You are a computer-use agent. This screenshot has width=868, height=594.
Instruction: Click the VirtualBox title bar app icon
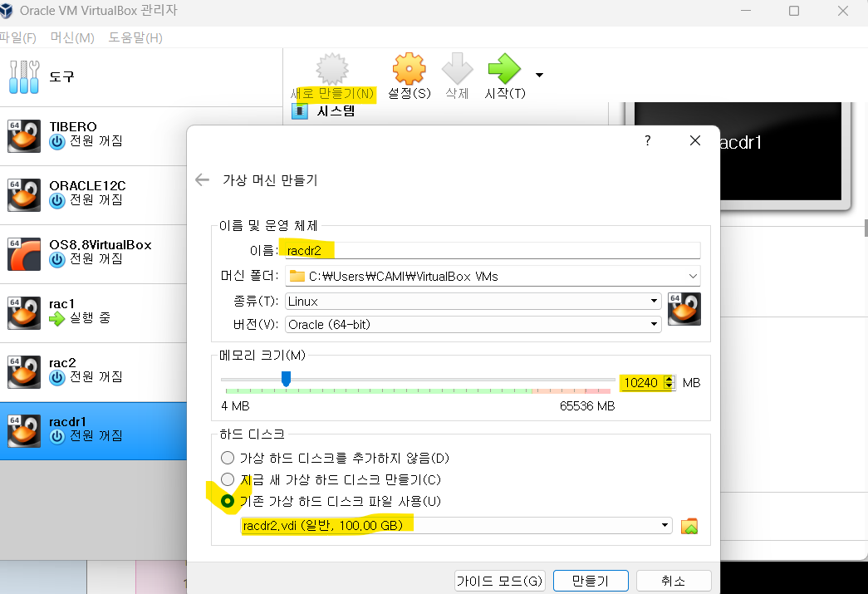pos(6,11)
